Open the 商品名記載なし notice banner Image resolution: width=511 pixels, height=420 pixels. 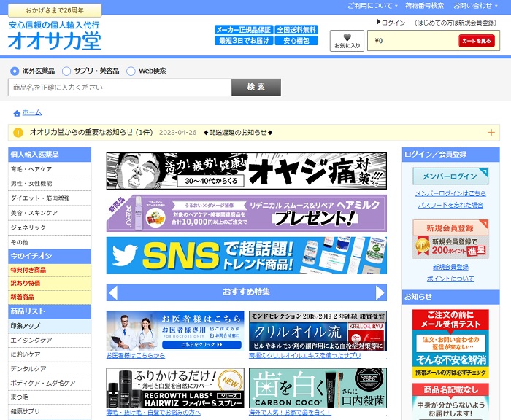pos(450,402)
